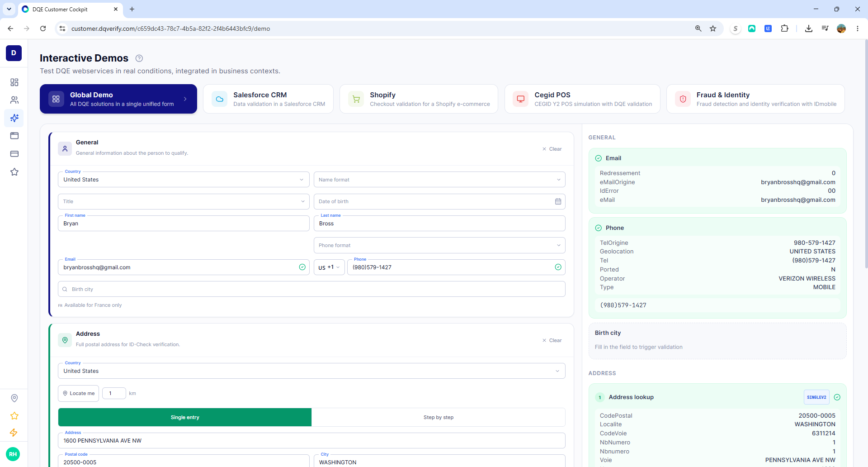Open the dashboard grid sidebar icon

pyautogui.click(x=14, y=82)
